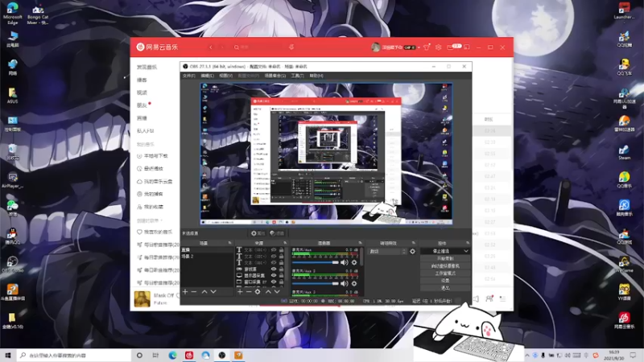Screen dimensions: 644x362
Task: Open Bongo Cat Mver desktop icon
Action: [x=37, y=14]
